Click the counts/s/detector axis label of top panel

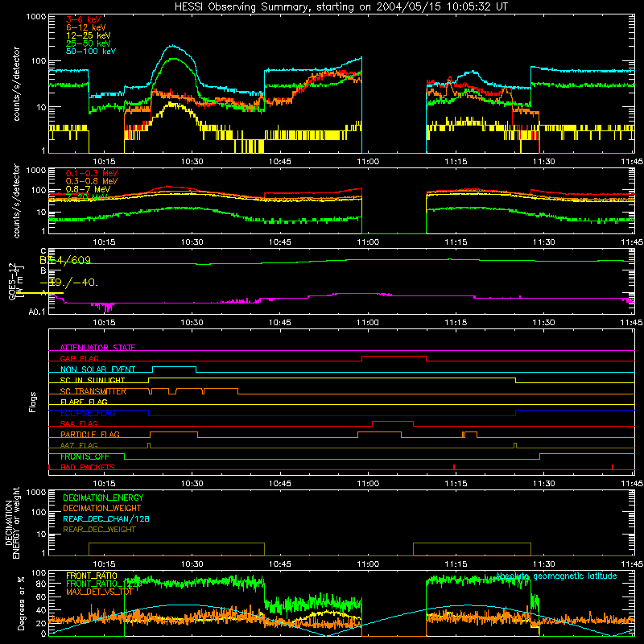pos(16,84)
